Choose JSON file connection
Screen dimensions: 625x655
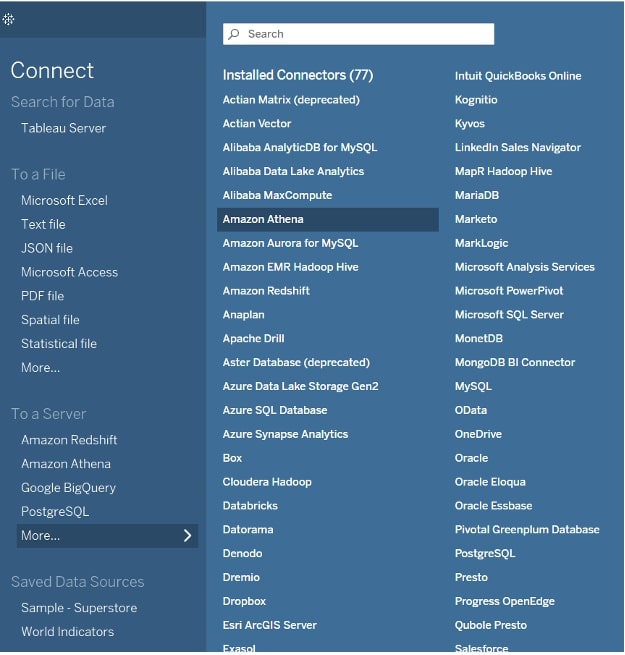pyautogui.click(x=47, y=249)
